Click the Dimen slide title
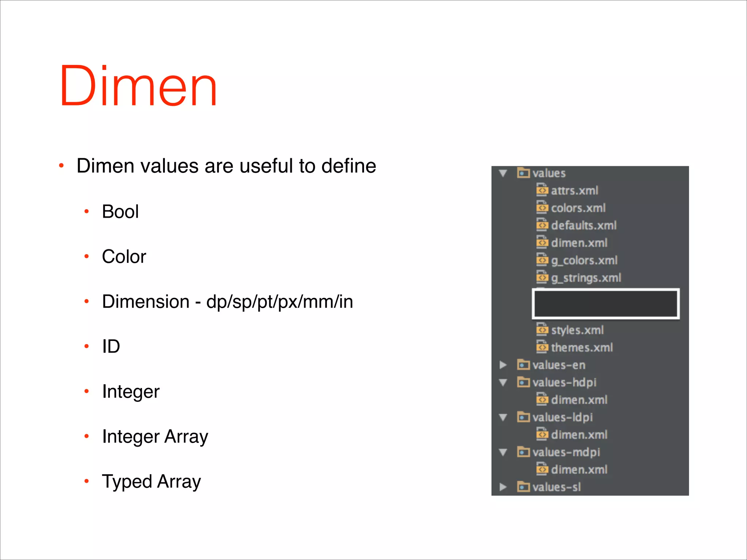 point(139,86)
